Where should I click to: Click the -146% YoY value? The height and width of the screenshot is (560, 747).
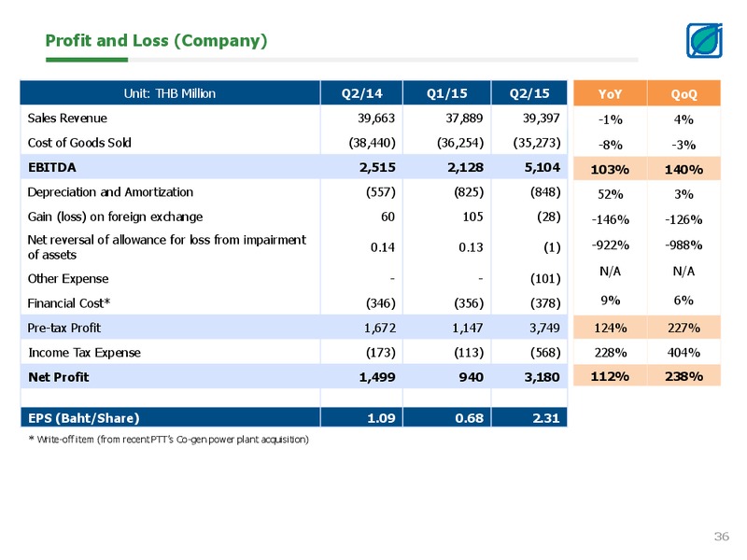click(x=611, y=220)
